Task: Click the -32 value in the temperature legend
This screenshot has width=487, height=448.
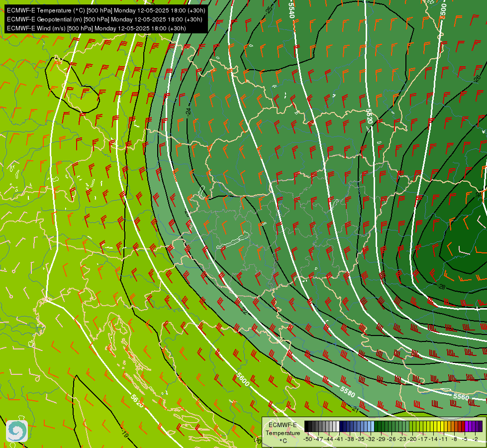Action: tap(371, 439)
